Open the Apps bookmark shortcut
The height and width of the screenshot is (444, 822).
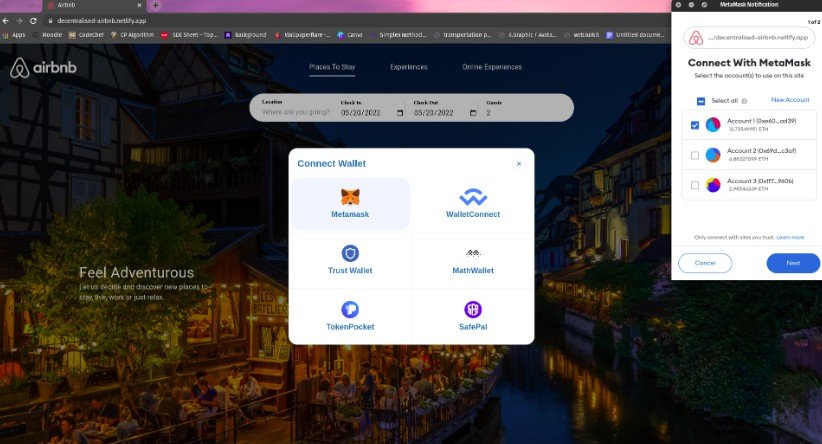14,35
